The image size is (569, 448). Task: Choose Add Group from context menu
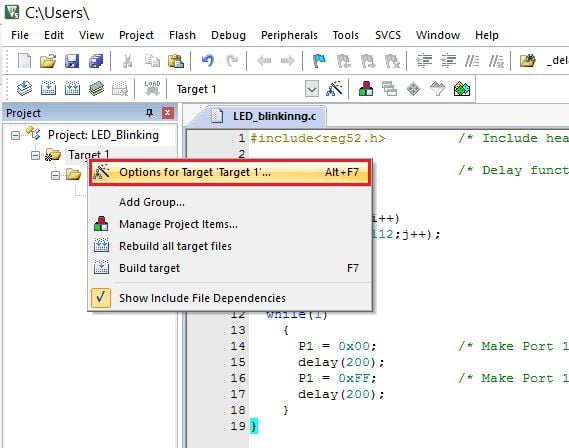[x=152, y=202]
